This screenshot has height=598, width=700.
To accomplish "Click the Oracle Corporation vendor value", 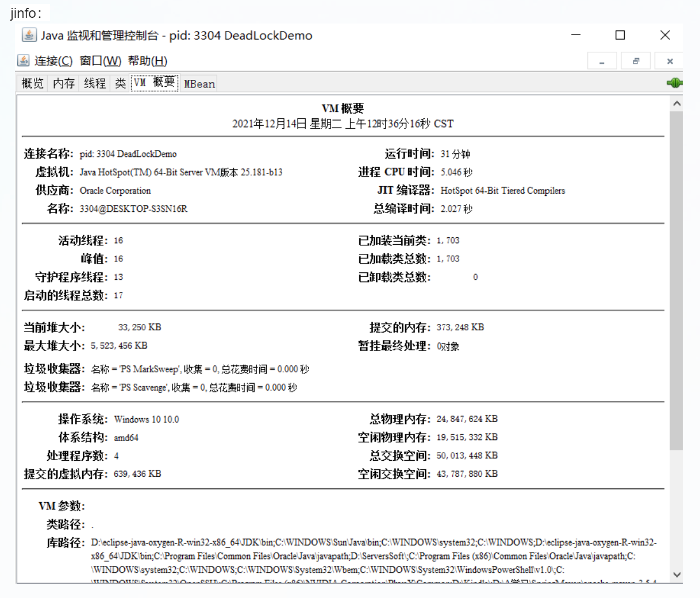I will click(115, 191).
